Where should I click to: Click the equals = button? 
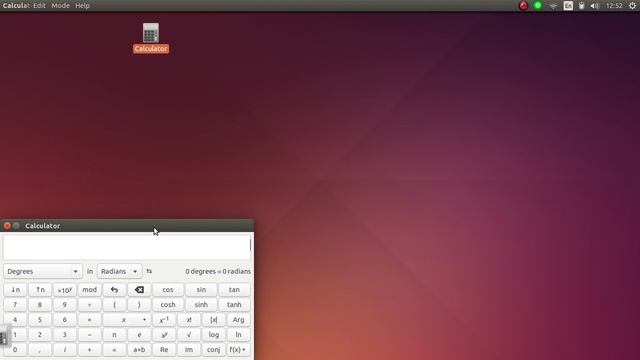tap(114, 349)
